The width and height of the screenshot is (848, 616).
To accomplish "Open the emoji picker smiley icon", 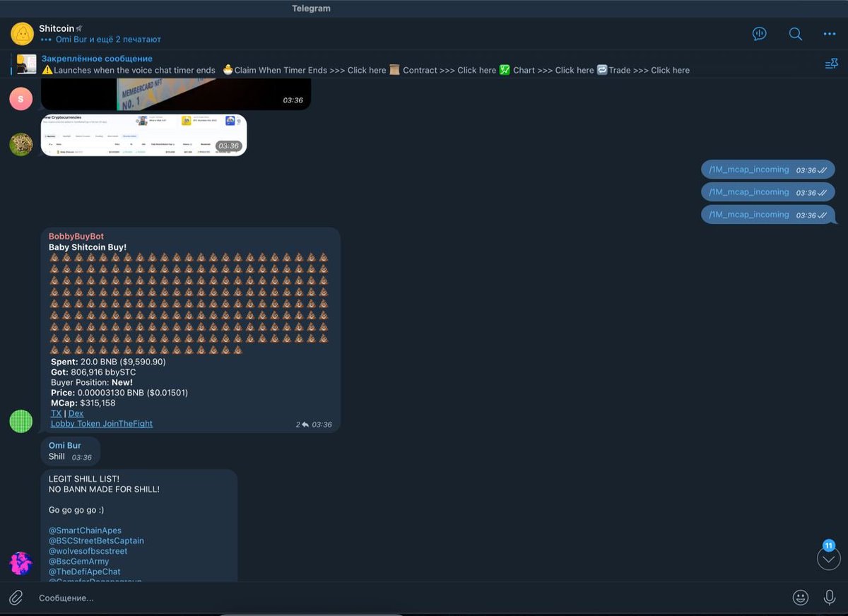I will [x=801, y=598].
